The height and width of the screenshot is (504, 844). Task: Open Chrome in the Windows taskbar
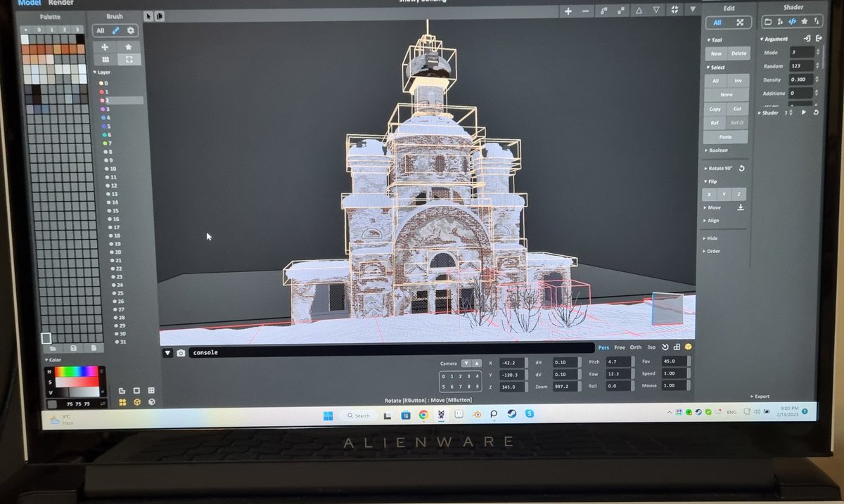[x=423, y=415]
